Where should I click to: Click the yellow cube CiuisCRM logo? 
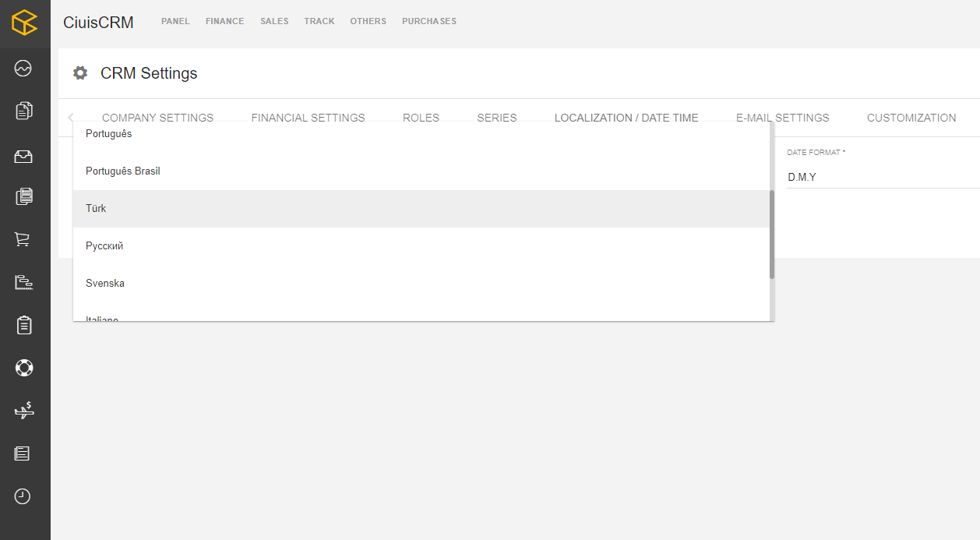[25, 22]
